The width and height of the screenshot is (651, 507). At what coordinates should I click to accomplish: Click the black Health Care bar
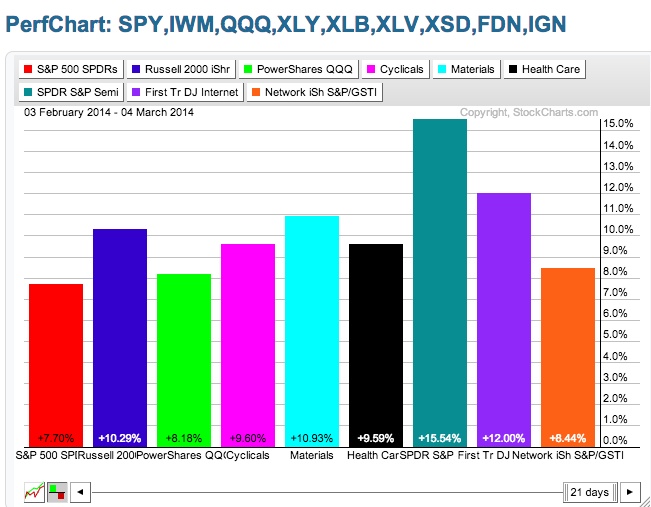(x=376, y=345)
